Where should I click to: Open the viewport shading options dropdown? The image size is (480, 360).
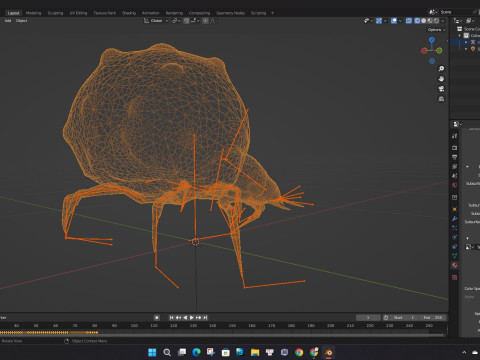(443, 21)
